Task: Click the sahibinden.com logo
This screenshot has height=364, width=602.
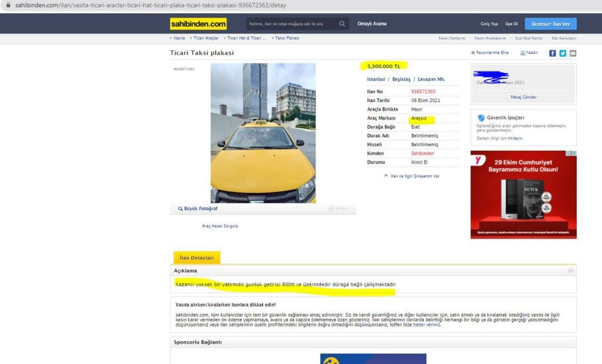Action: 198,24
